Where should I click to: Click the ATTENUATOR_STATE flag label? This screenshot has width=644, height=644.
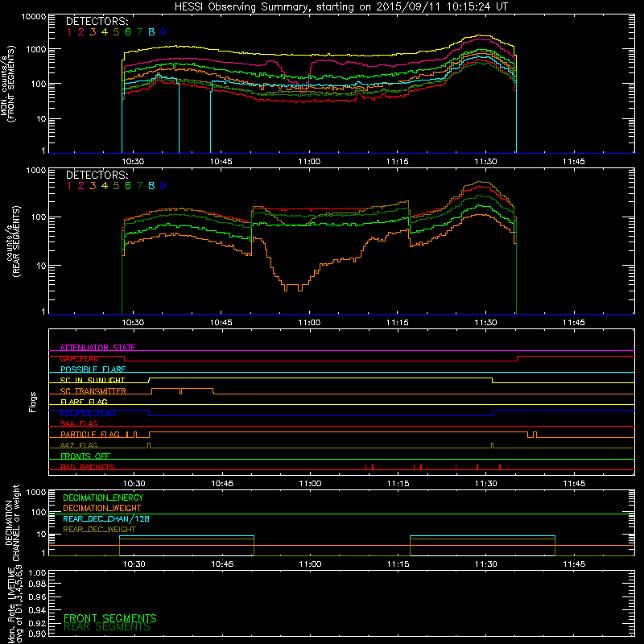97,348
